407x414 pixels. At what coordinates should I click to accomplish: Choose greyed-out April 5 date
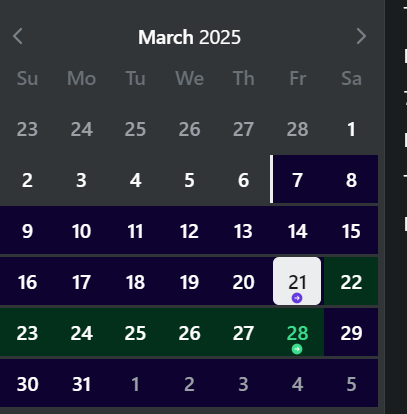(351, 383)
